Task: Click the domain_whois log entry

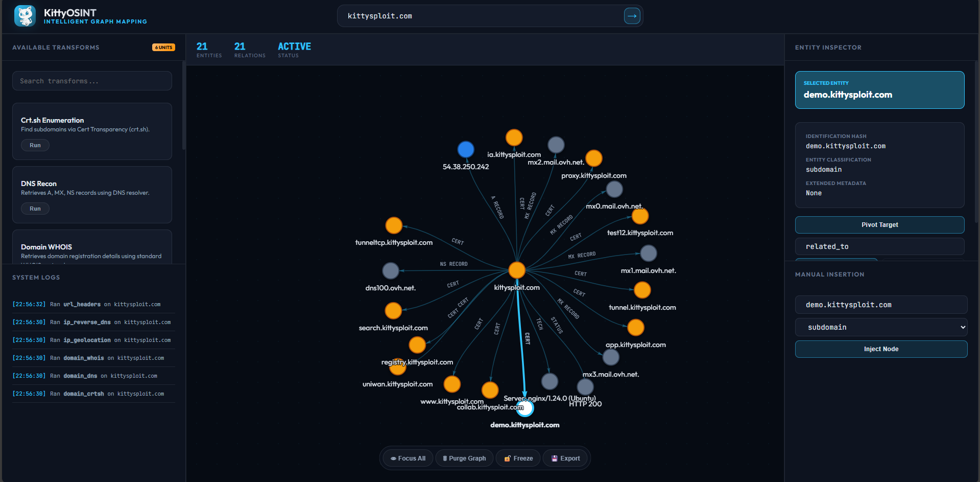Action: coord(93,358)
